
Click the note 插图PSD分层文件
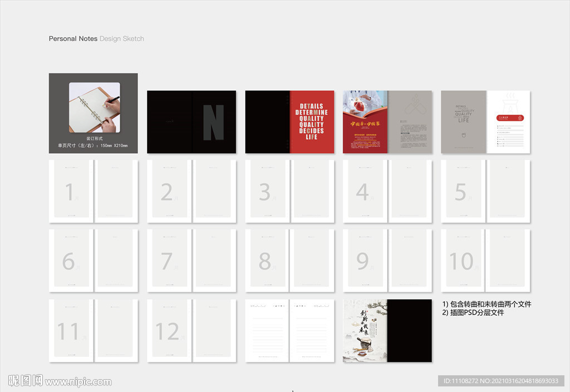[x=473, y=312]
